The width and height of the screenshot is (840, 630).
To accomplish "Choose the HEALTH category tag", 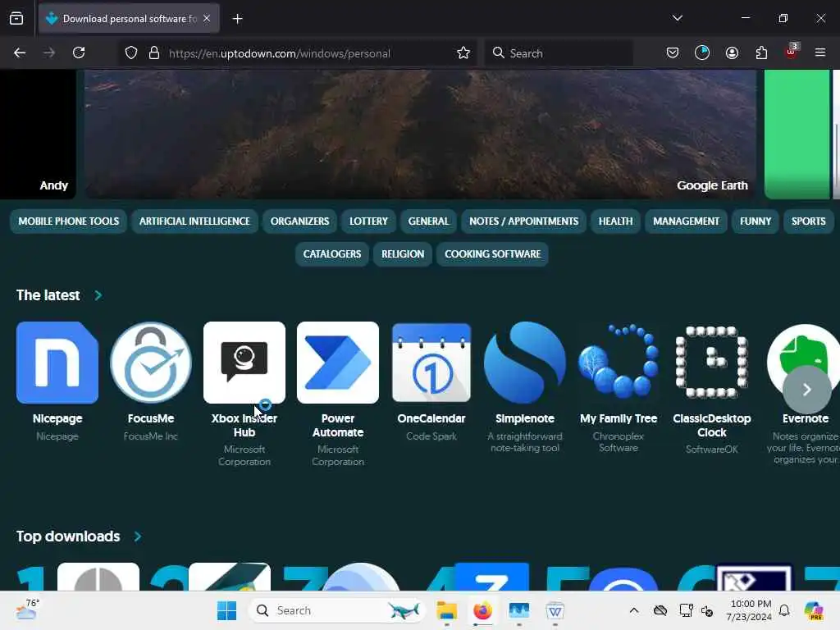I will click(x=615, y=221).
